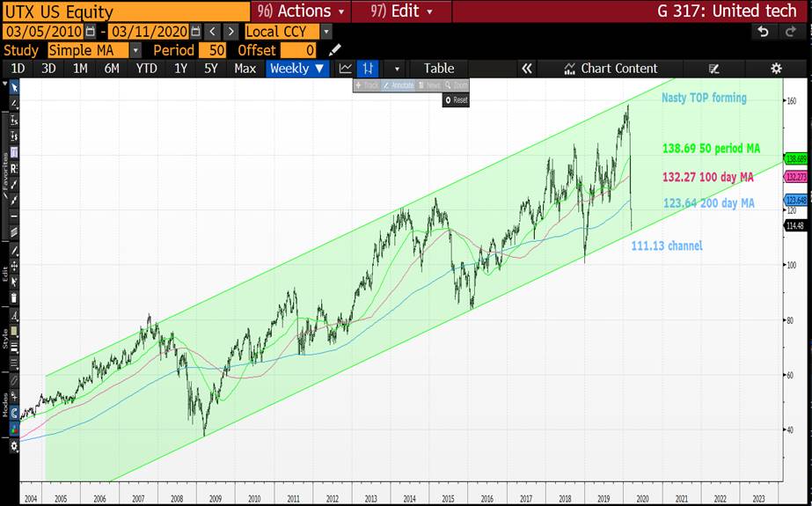Open the Actions menu
The image size is (812, 506).
click(x=301, y=11)
